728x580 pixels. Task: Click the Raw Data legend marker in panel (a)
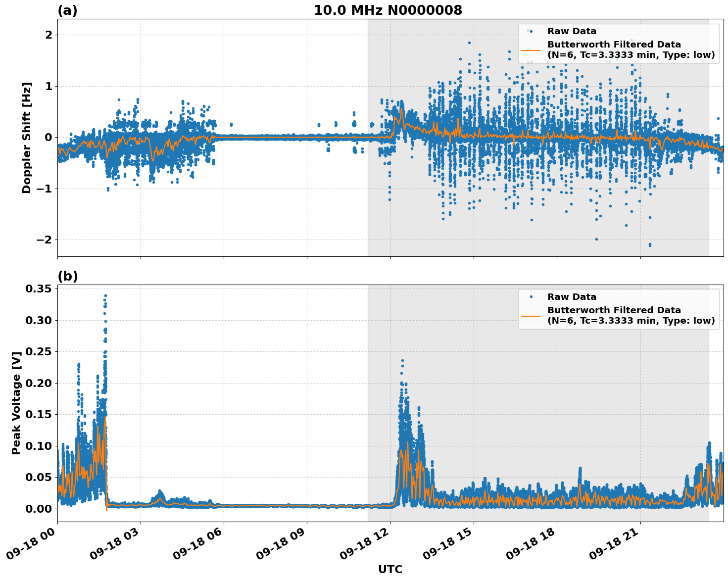(x=531, y=31)
